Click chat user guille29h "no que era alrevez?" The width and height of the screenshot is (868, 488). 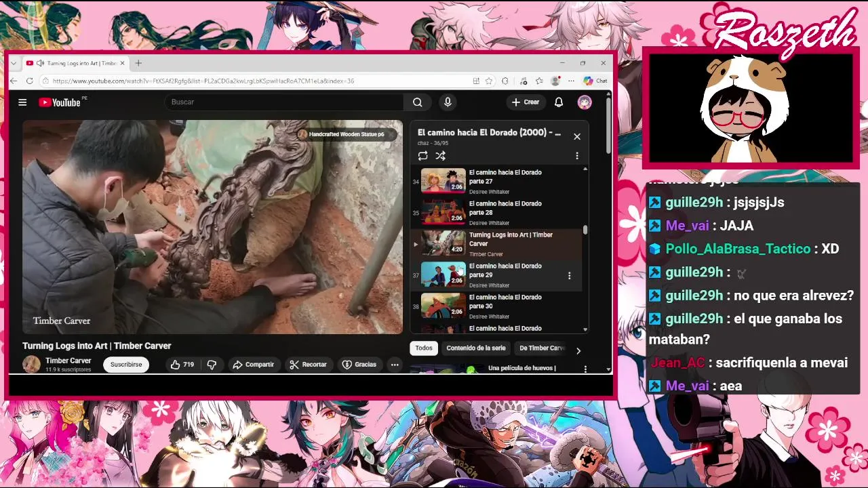(751, 296)
